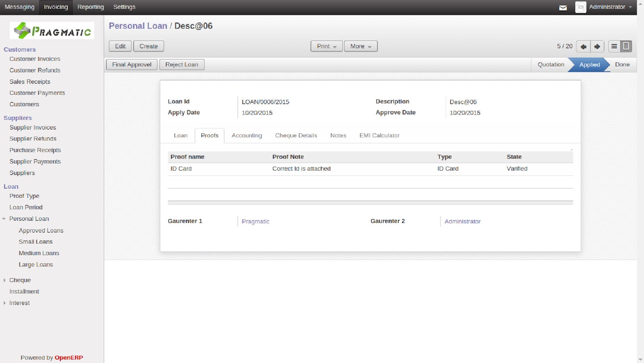Open Customer Refunds in sidebar
Screen dimensions: 644x363
(x=35, y=70)
